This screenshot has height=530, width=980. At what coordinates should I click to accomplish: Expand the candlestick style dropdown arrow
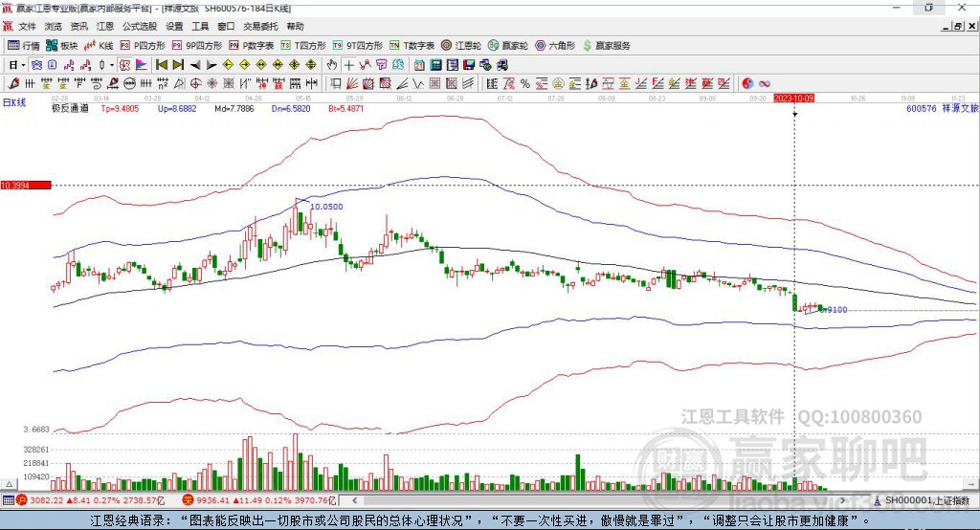click(x=112, y=65)
